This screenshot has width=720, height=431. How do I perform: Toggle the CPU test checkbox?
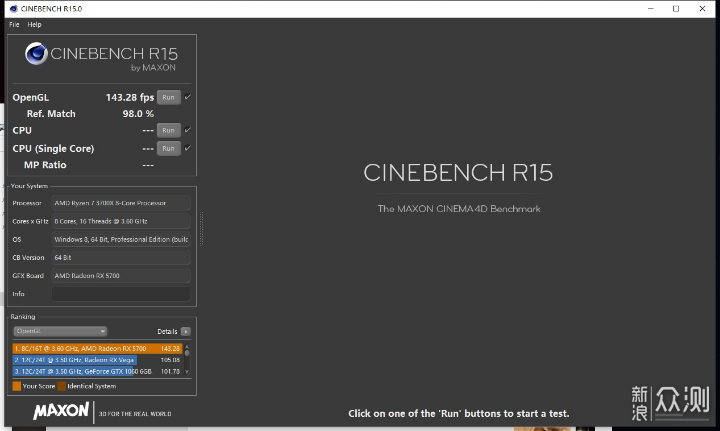coord(188,130)
